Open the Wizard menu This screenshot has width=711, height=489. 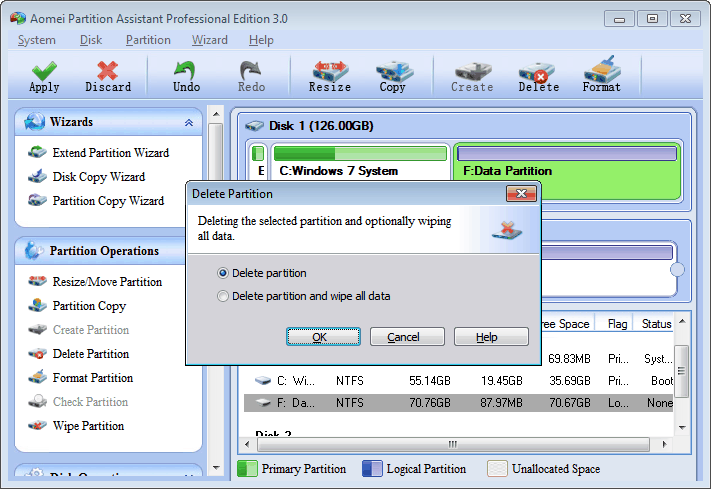(x=209, y=40)
